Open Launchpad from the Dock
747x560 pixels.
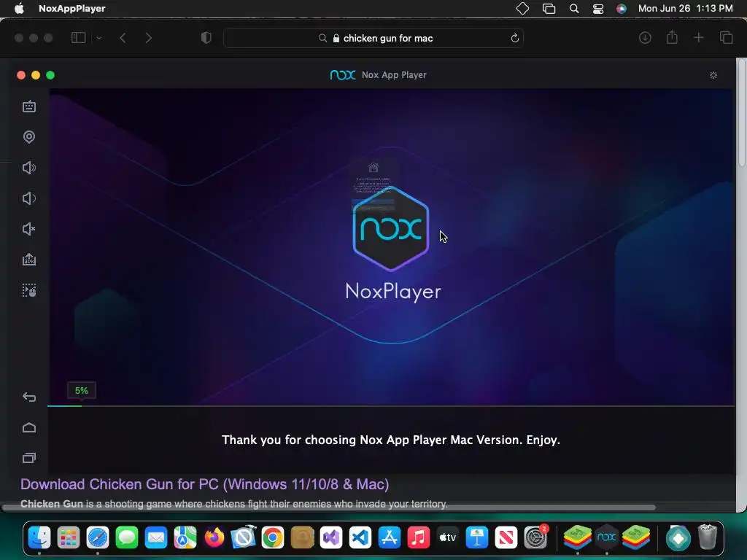pyautogui.click(x=69, y=538)
